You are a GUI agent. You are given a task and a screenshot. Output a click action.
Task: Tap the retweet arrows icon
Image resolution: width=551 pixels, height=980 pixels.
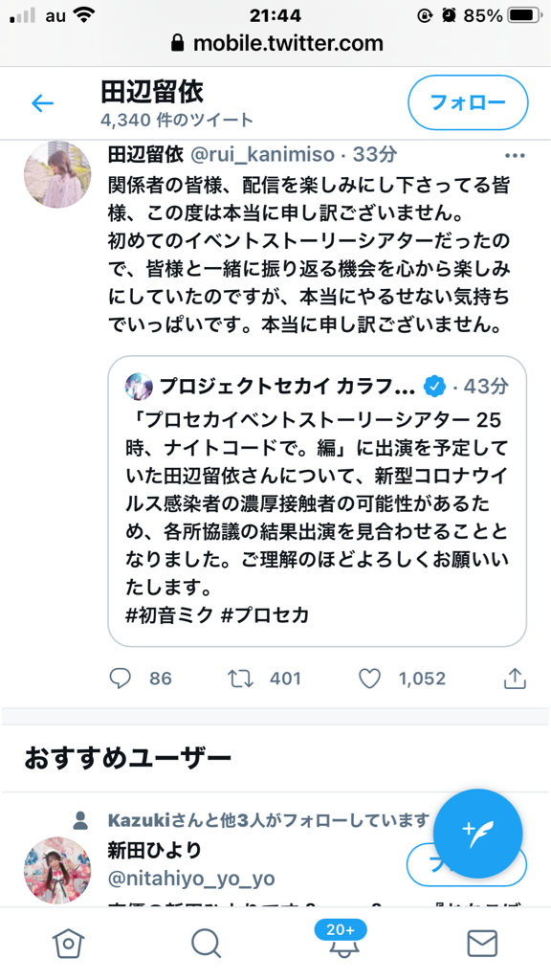240,679
